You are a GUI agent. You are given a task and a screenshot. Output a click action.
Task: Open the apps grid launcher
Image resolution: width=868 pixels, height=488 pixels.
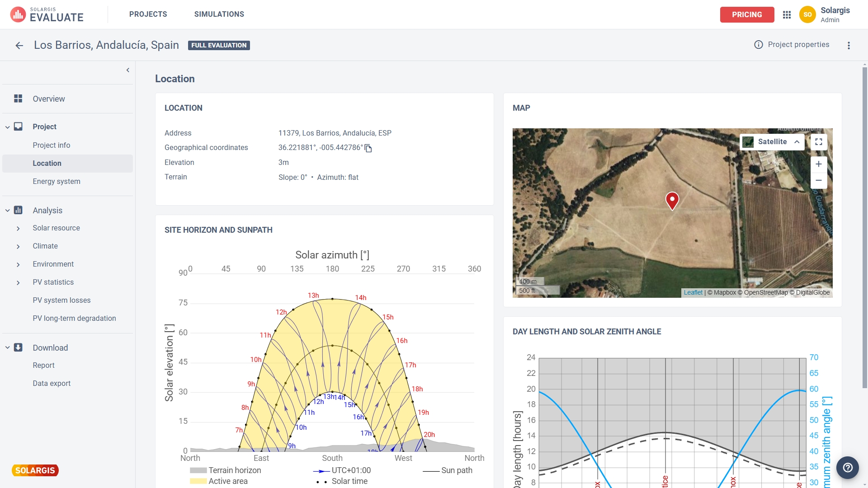(787, 14)
